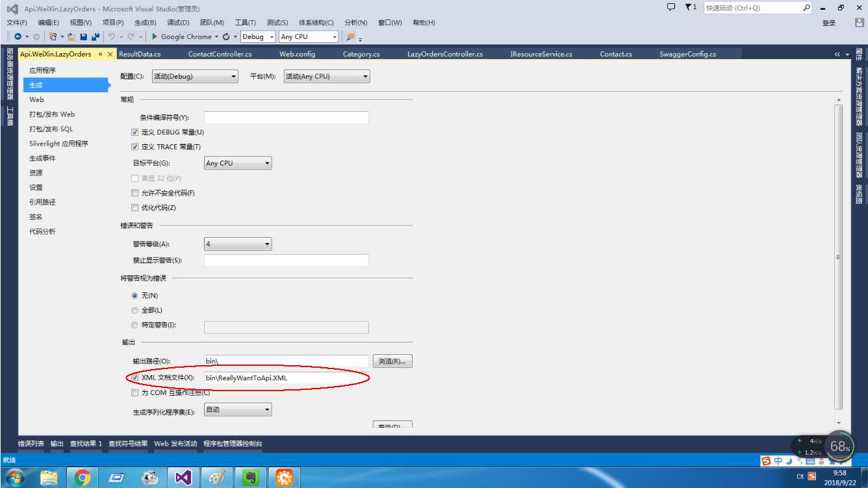Open the 代码分析 settings page

(42, 231)
